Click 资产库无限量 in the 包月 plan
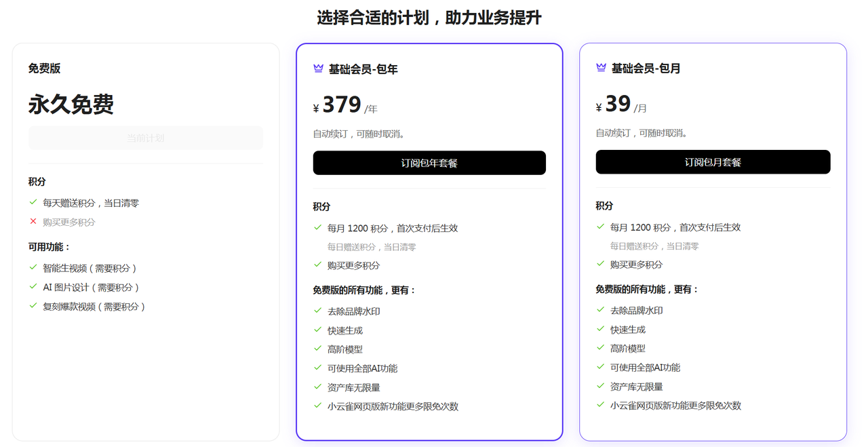 click(x=636, y=387)
